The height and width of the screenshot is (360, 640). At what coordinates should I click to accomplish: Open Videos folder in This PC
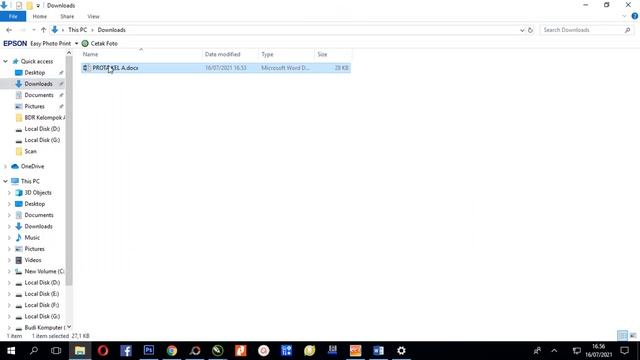(33, 260)
